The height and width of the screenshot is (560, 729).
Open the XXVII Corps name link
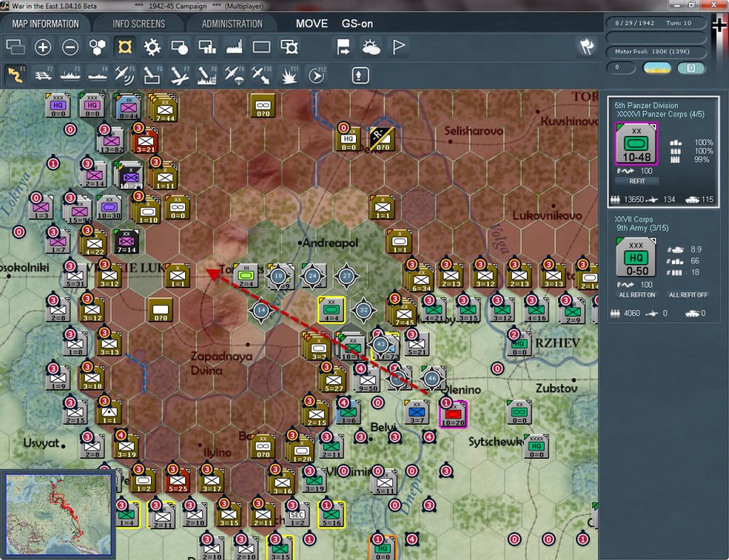tap(634, 219)
